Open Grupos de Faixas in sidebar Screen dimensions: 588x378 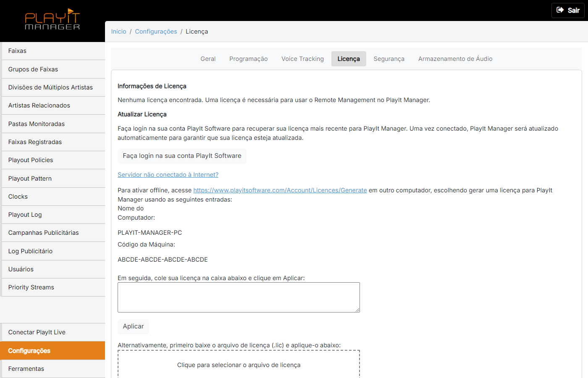click(53, 69)
